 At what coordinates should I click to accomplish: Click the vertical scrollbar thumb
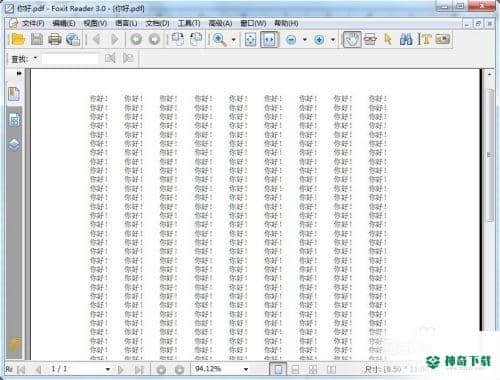(x=490, y=155)
